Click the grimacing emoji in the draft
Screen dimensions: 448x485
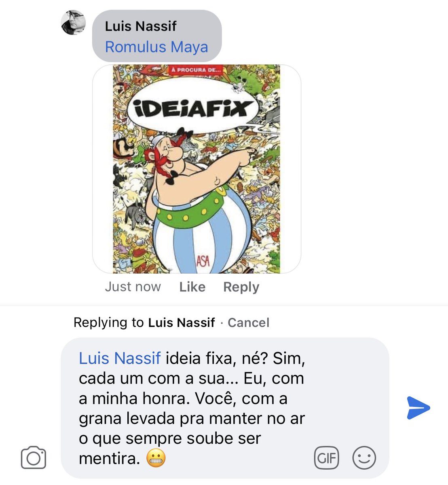click(156, 459)
